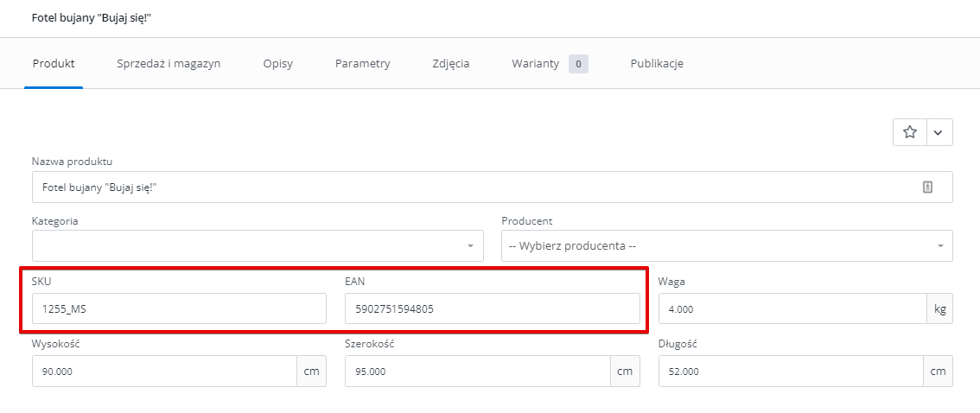
Task: Open the Warianty tab
Action: point(536,63)
